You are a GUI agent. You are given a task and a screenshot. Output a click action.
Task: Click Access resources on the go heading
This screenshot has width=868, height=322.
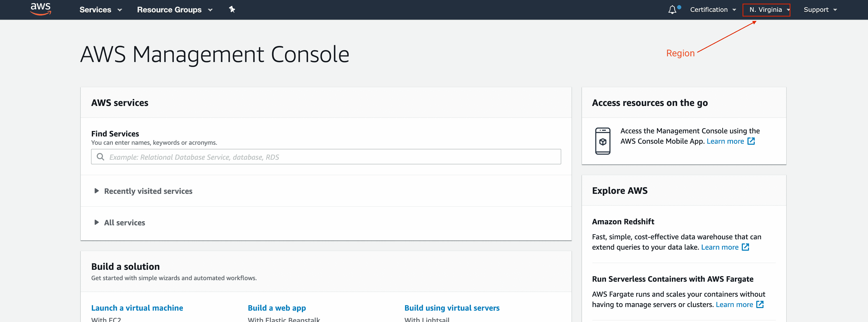(x=650, y=103)
